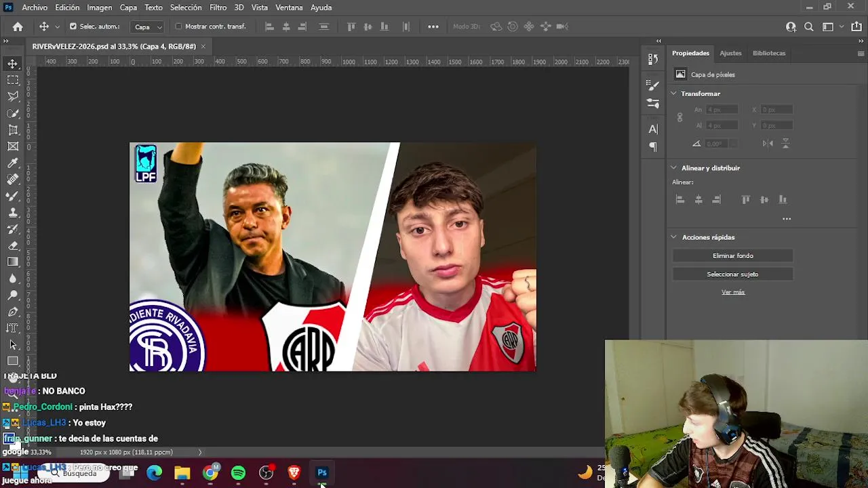The image size is (868, 488).
Task: Open Microsoft Edge from the taskbar
Action: [x=155, y=473]
